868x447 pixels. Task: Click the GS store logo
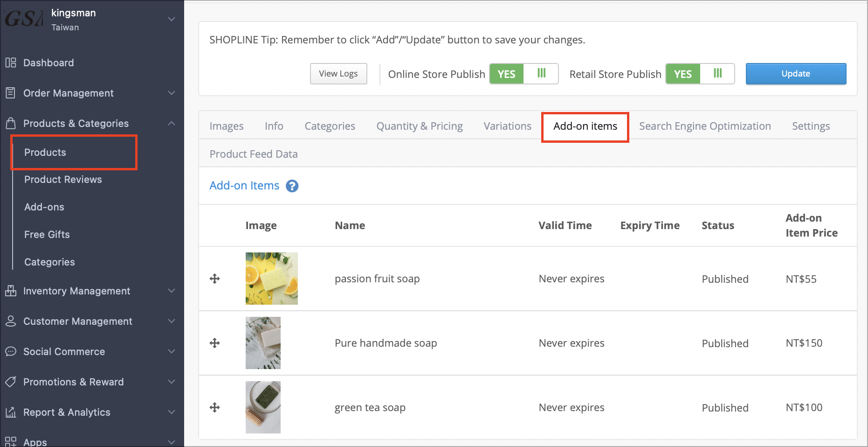click(23, 19)
